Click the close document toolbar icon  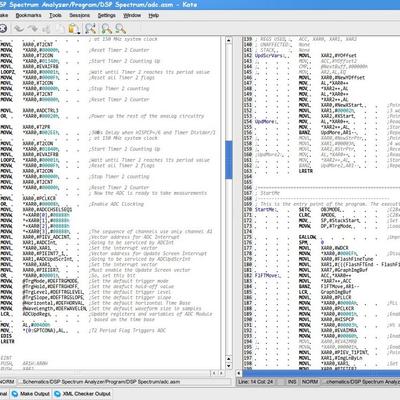[3, 29]
